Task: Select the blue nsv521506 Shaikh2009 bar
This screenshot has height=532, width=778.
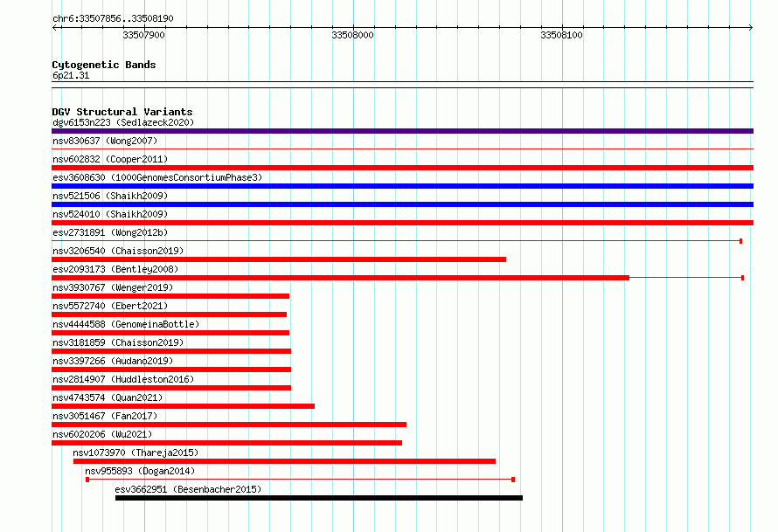Action: click(402, 204)
